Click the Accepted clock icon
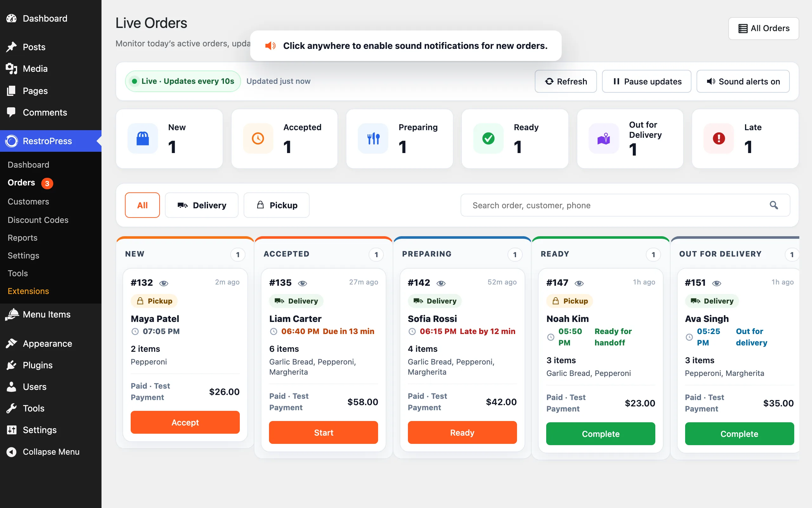Image resolution: width=812 pixels, height=508 pixels. (258, 138)
